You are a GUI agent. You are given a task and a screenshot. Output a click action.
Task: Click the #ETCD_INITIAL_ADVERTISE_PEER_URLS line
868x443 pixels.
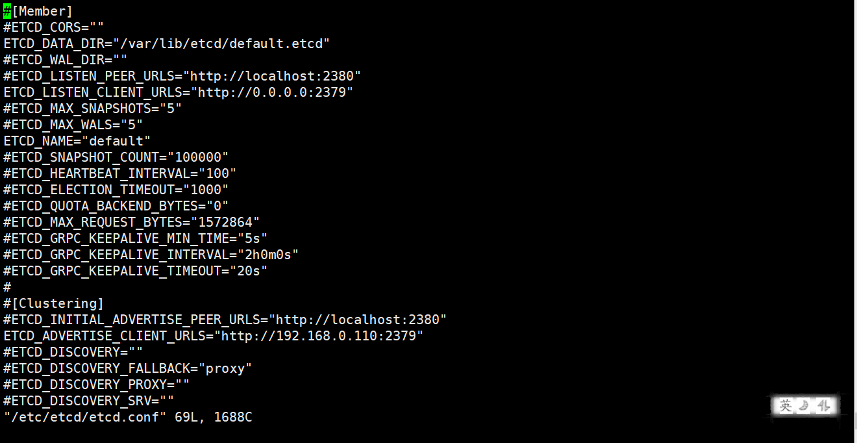pos(225,320)
